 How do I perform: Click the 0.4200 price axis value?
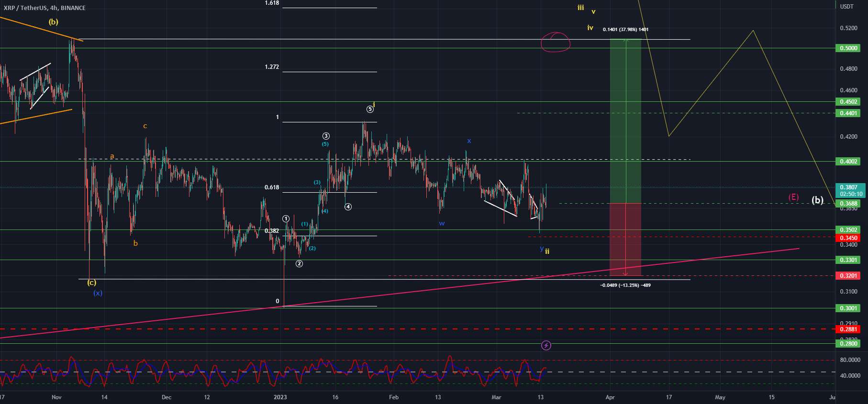pyautogui.click(x=849, y=137)
